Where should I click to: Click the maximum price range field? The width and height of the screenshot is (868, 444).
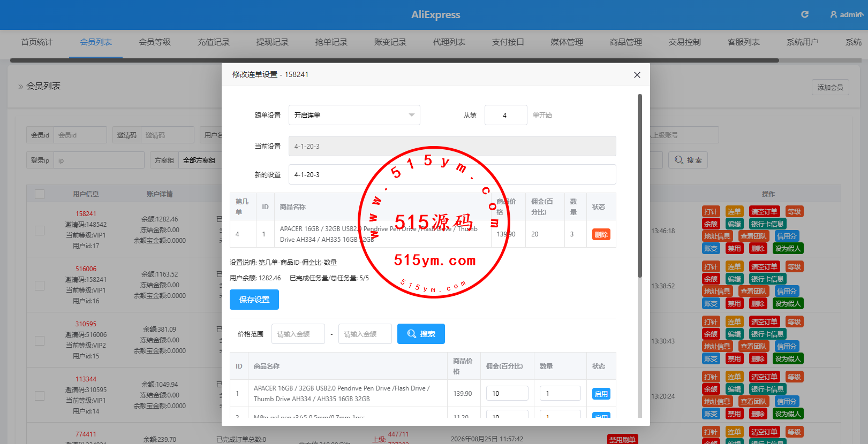point(365,334)
